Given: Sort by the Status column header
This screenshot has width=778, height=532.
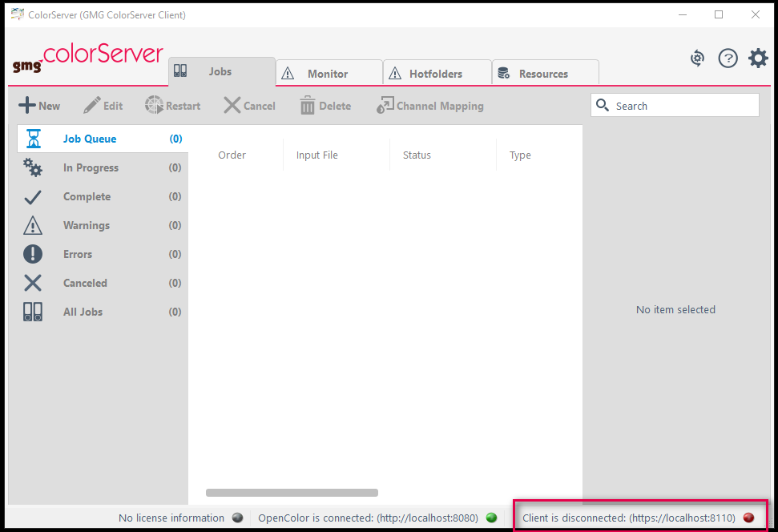Looking at the screenshot, I should pos(417,155).
